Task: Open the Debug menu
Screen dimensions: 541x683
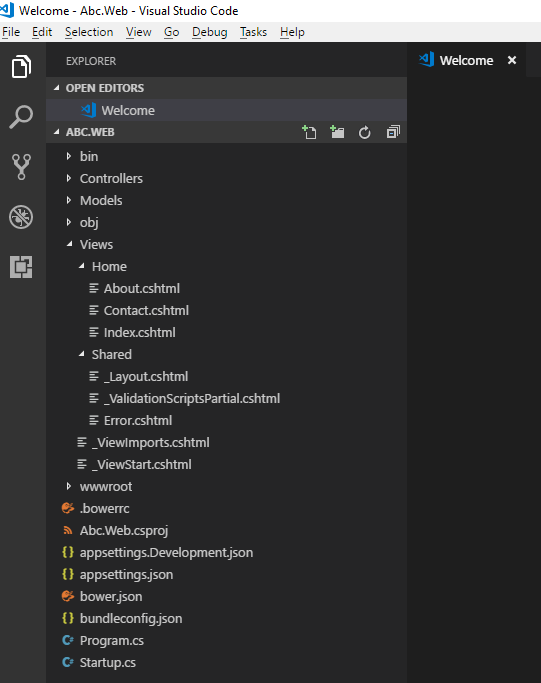Action: (x=210, y=32)
